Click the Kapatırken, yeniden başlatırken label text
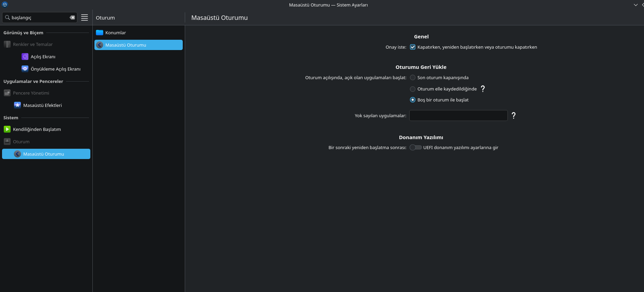The width and height of the screenshot is (644, 292). point(477,47)
